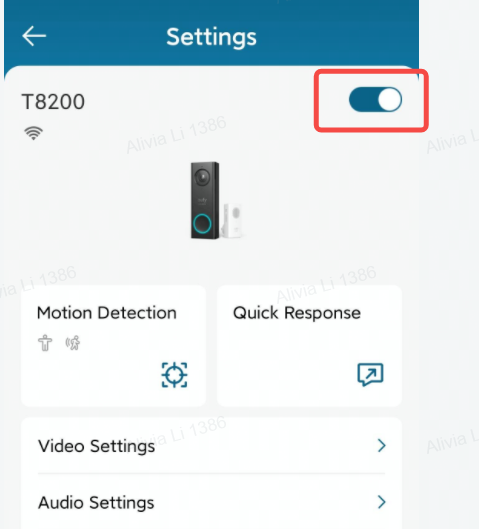Tap the doorbell product image
Viewport: 479px width, 529px height.
(x=217, y=200)
